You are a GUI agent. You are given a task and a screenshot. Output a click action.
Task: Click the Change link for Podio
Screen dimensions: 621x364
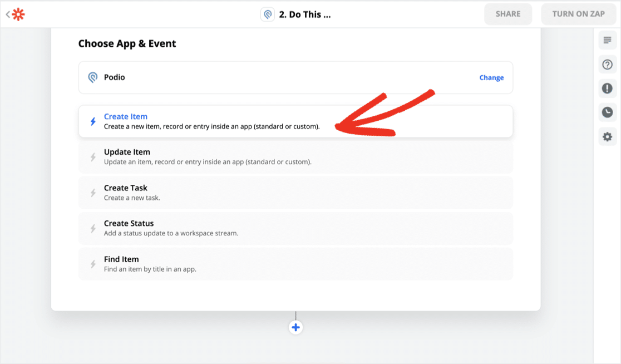click(x=491, y=78)
